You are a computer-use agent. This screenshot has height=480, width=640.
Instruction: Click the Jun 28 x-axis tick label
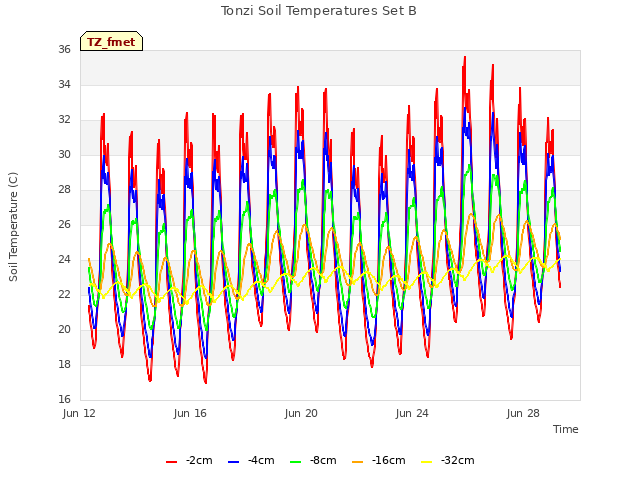[523, 413]
